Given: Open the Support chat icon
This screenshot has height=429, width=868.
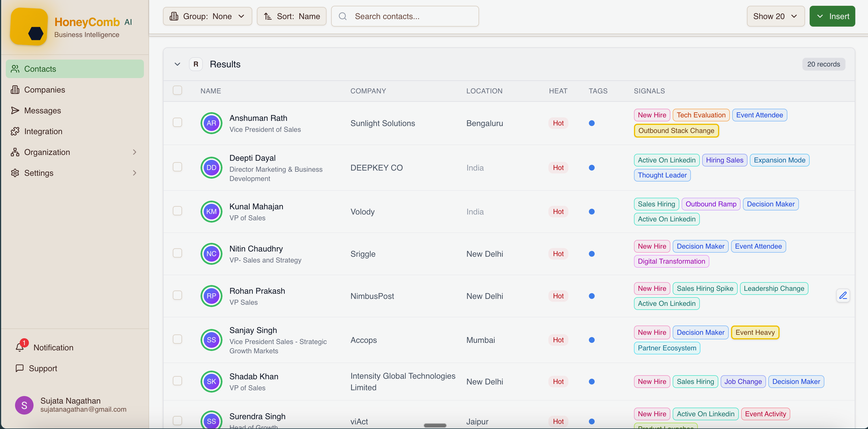Looking at the screenshot, I should coord(20,368).
